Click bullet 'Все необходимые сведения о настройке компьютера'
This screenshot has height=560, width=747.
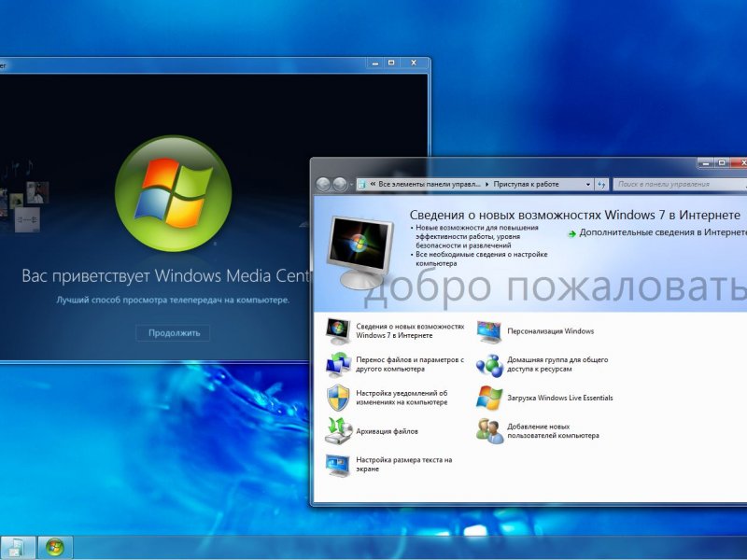point(481,259)
